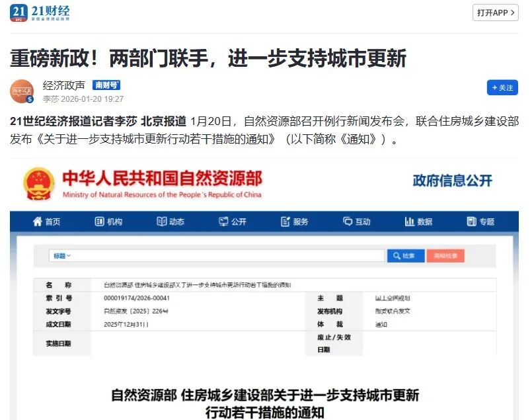
Task: Click the 南财号 badge
Action: tap(106, 85)
